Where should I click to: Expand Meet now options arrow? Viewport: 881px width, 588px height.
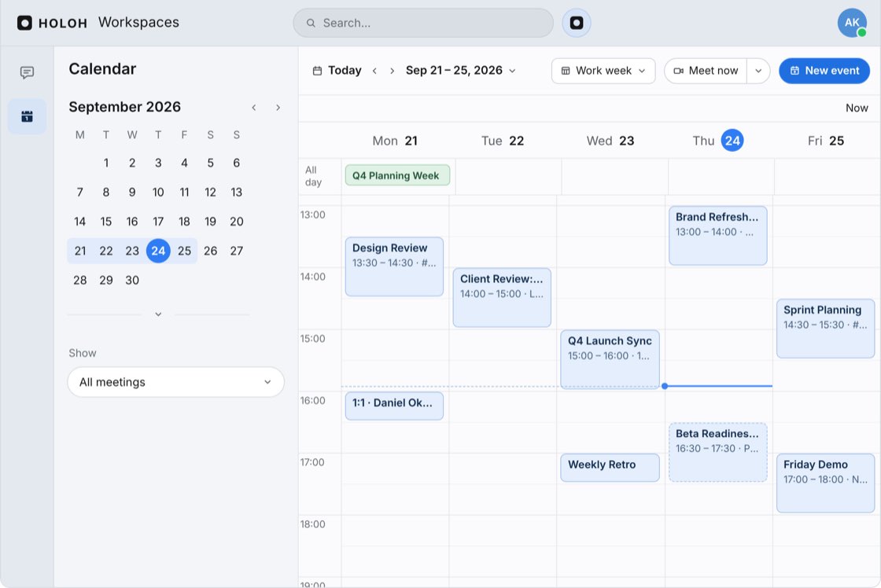tap(758, 71)
